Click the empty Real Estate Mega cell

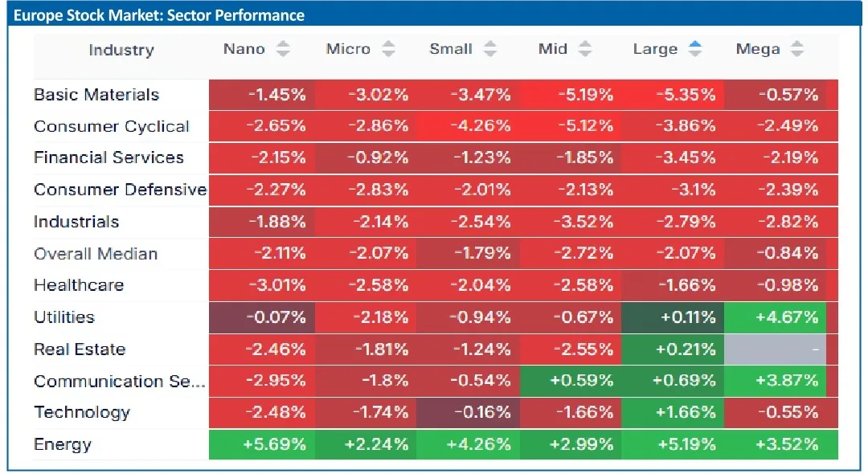tap(776, 349)
